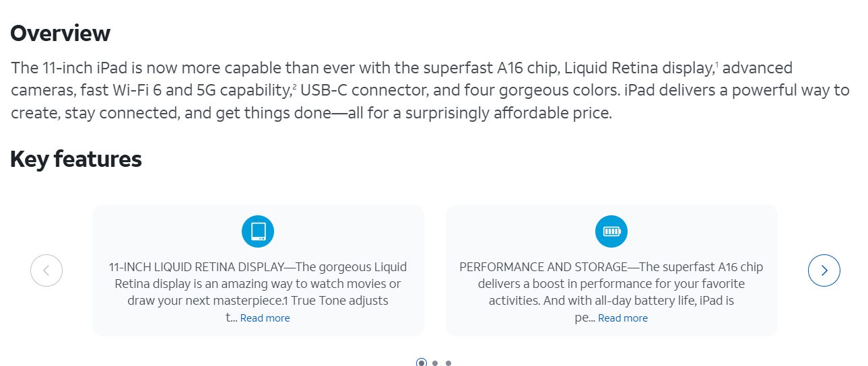Select the first carousel pagination dot
Viewport: 868px width, 366px height.
pyautogui.click(x=422, y=363)
